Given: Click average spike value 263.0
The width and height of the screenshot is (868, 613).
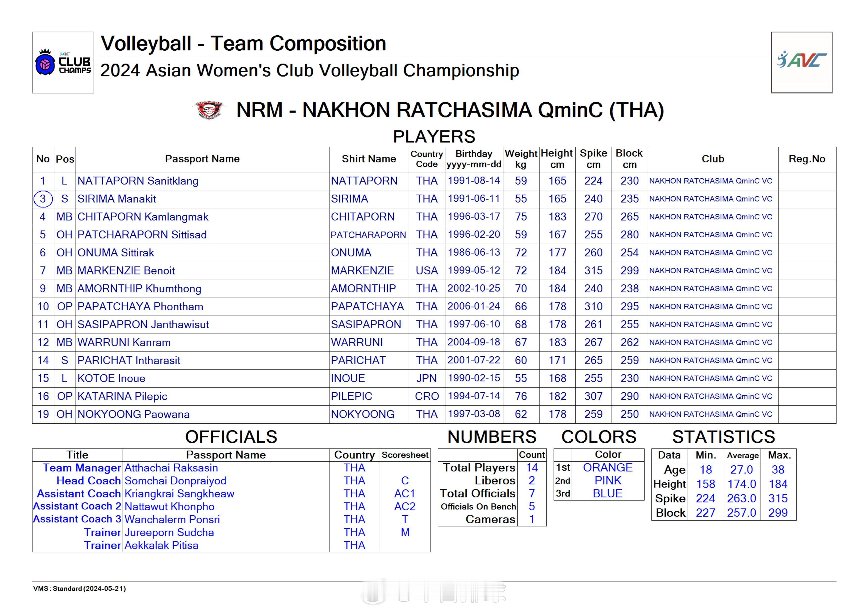Looking at the screenshot, I should pos(741,498).
